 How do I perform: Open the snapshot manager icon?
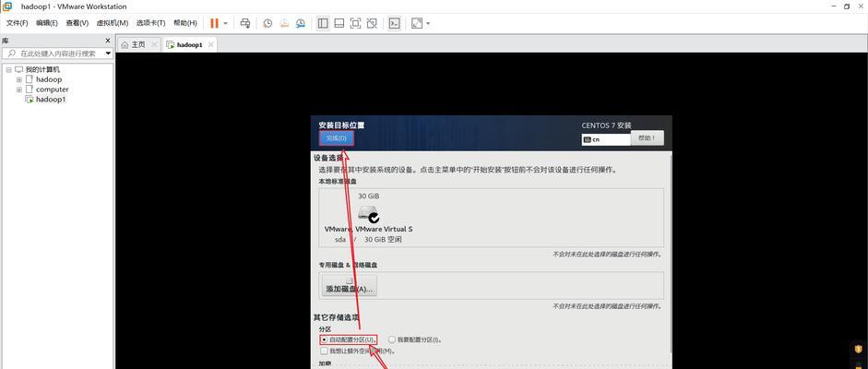(300, 23)
